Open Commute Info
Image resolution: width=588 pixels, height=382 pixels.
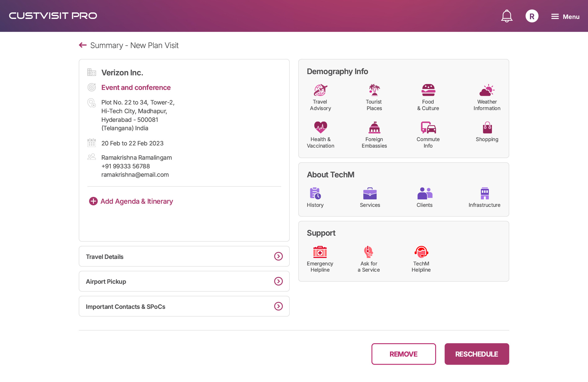(x=428, y=127)
